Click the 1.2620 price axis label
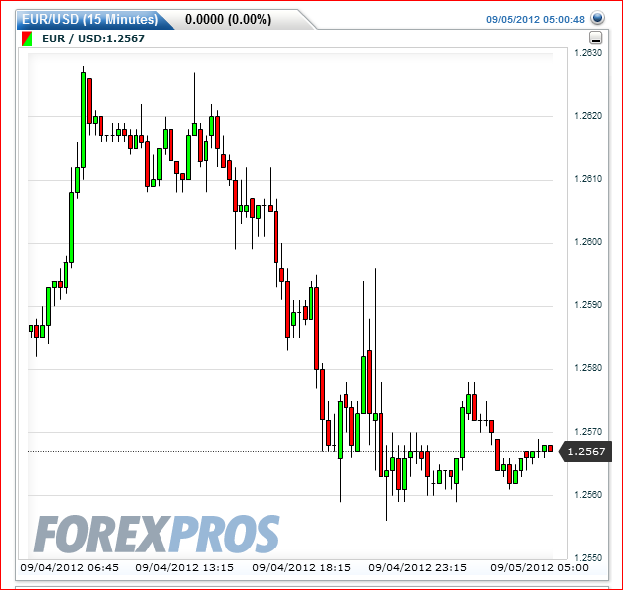 pyautogui.click(x=588, y=116)
